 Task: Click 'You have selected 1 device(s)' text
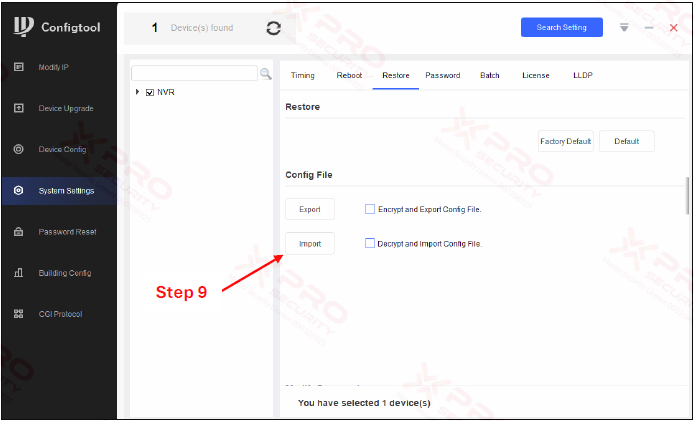pyautogui.click(x=364, y=403)
